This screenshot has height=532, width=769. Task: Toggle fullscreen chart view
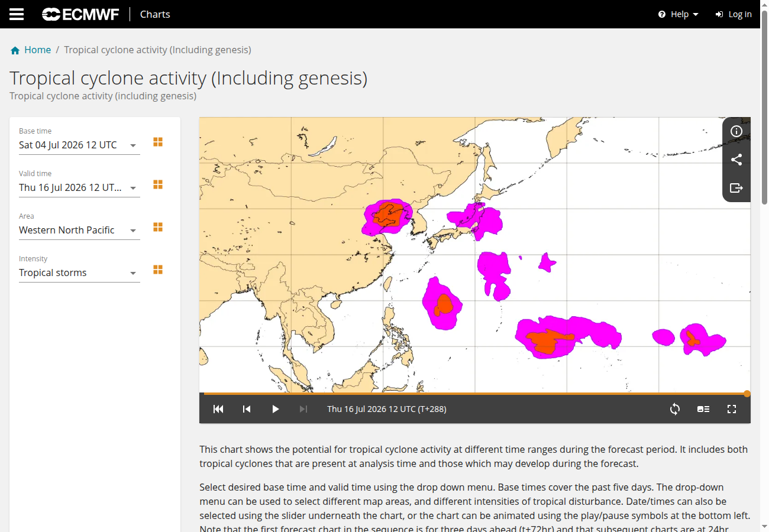click(x=732, y=409)
